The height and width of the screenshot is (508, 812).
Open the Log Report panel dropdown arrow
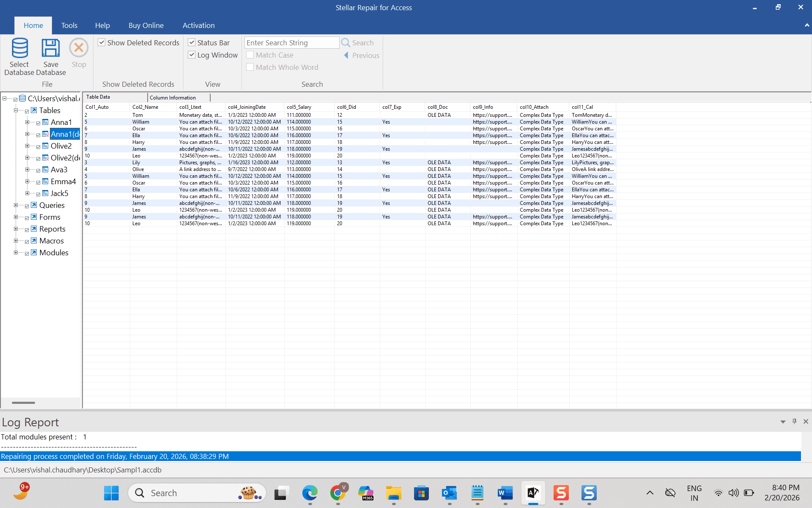pos(783,422)
